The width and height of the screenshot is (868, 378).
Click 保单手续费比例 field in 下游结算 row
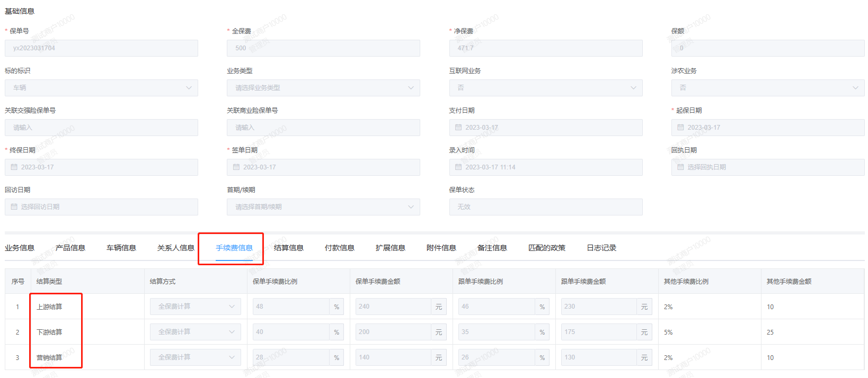coord(290,332)
